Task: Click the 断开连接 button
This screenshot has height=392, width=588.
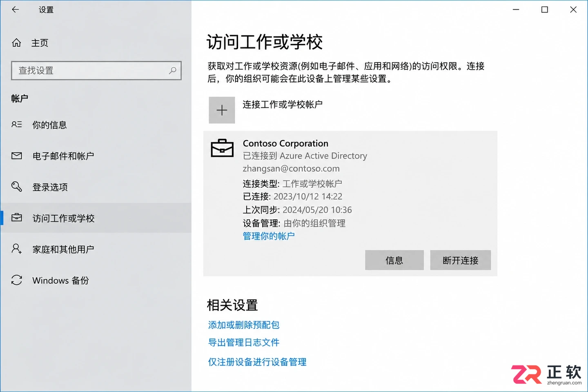Action: pos(461,260)
